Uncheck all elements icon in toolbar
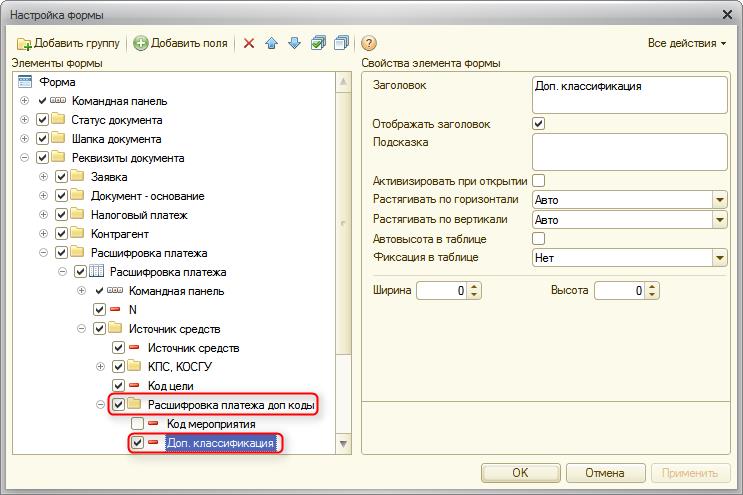Screen dimensions: 743x495 341,44
